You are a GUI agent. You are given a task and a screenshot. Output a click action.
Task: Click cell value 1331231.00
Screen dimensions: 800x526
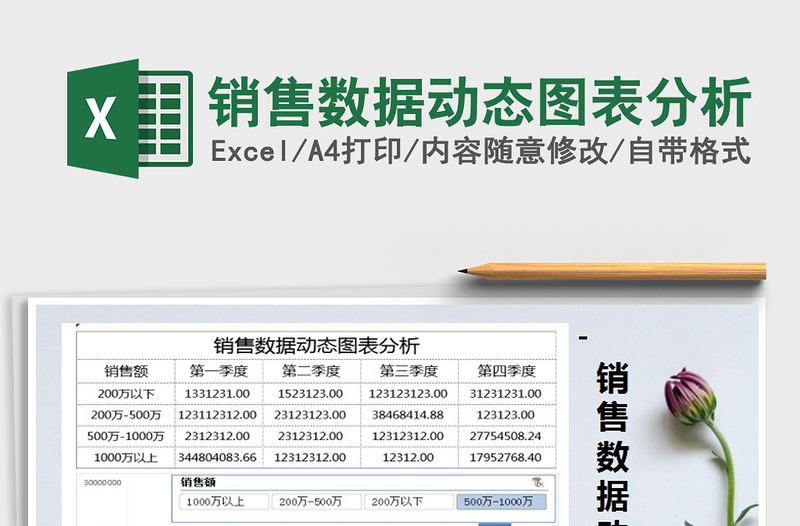tap(217, 394)
